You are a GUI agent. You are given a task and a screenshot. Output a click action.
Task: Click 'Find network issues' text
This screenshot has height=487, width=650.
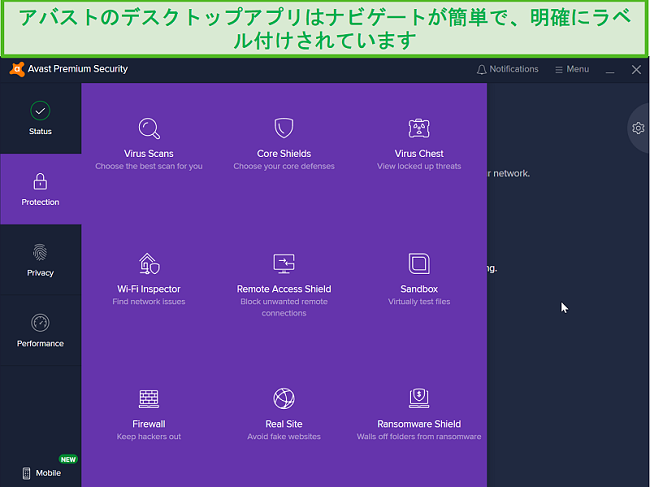[x=149, y=302]
